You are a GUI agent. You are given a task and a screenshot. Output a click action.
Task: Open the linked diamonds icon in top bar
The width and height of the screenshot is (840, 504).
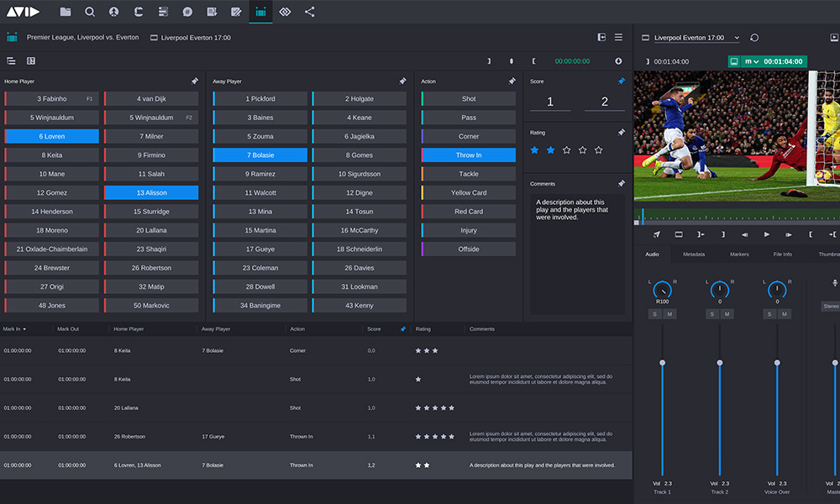(285, 12)
